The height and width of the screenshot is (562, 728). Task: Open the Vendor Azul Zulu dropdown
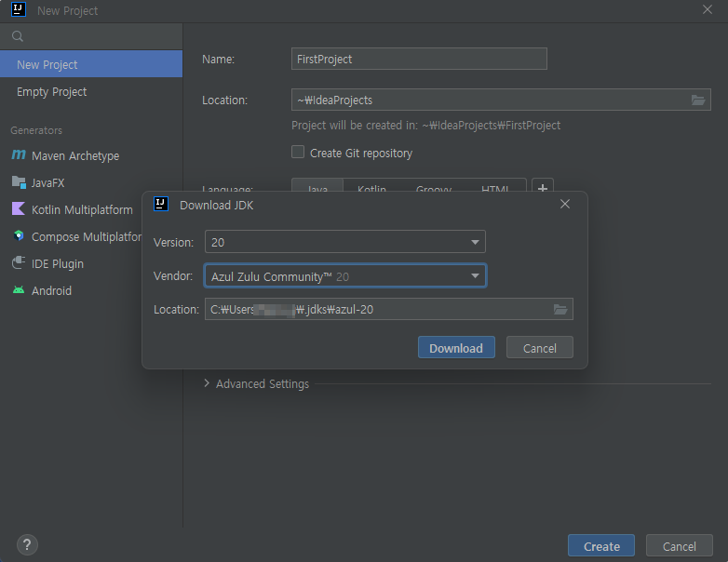(x=345, y=276)
